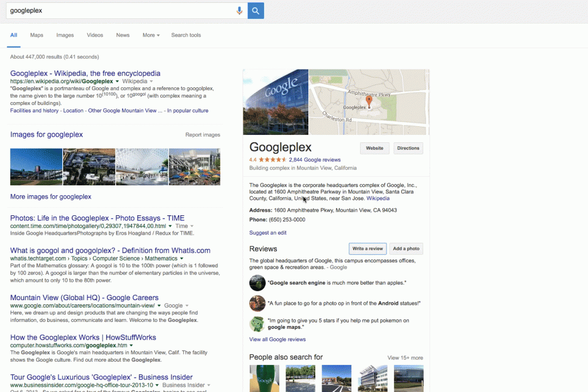The width and height of the screenshot is (588, 392).
Task: Open the Suggest an edit link
Action: pos(268,232)
